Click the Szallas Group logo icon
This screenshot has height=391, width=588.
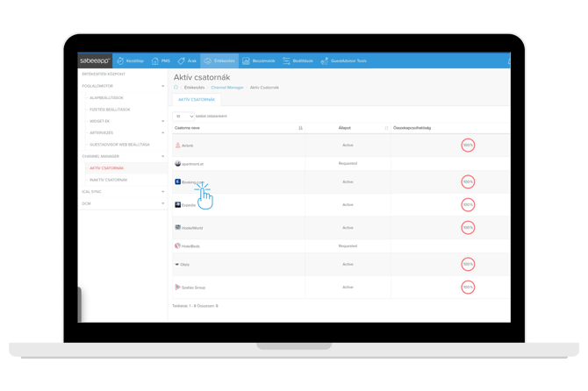coord(177,287)
